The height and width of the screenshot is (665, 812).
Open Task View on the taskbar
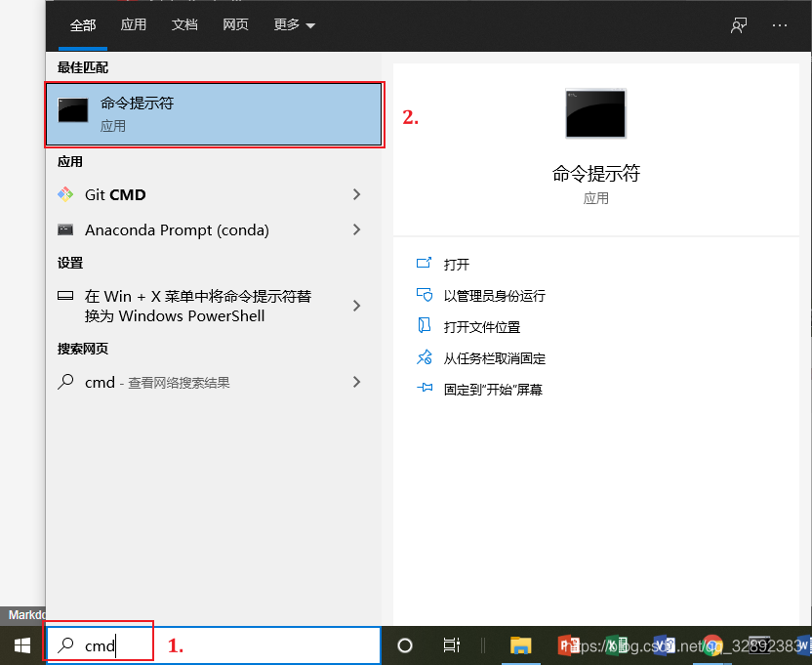tap(451, 645)
